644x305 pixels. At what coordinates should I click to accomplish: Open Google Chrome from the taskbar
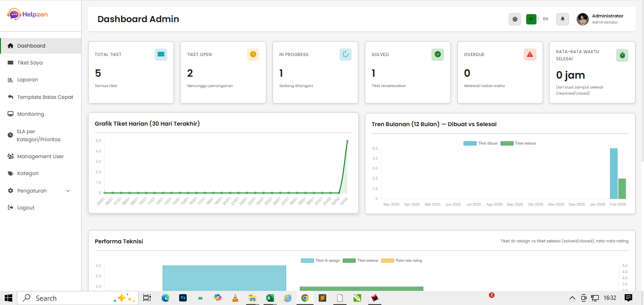305,298
